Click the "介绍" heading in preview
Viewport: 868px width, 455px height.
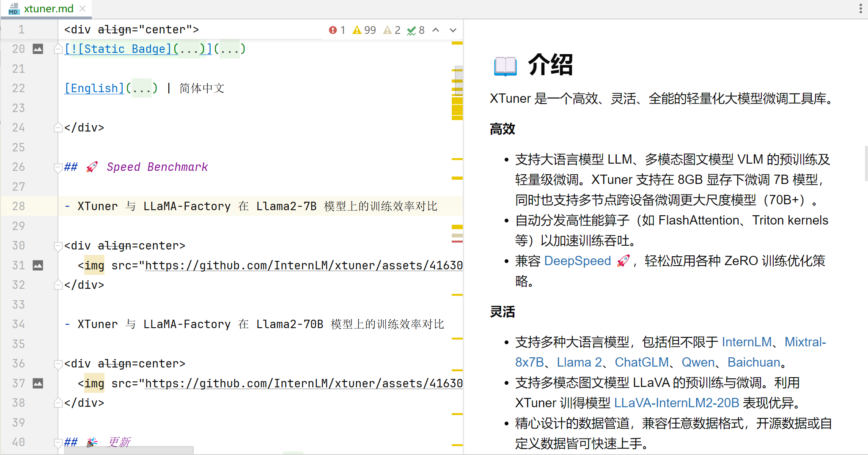click(550, 65)
